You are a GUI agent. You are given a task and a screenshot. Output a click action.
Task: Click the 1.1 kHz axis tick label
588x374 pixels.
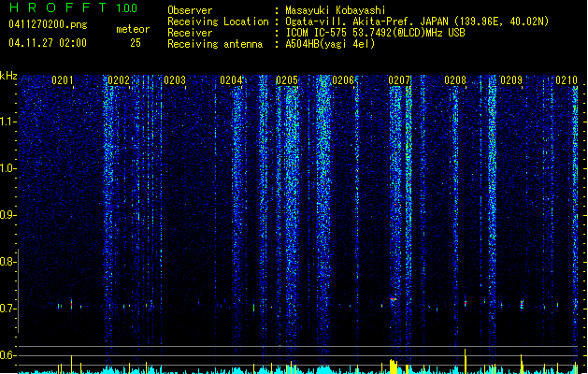[x=7, y=122]
